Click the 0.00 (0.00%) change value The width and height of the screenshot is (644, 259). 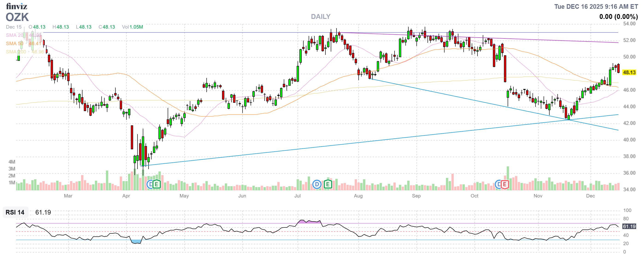(618, 17)
